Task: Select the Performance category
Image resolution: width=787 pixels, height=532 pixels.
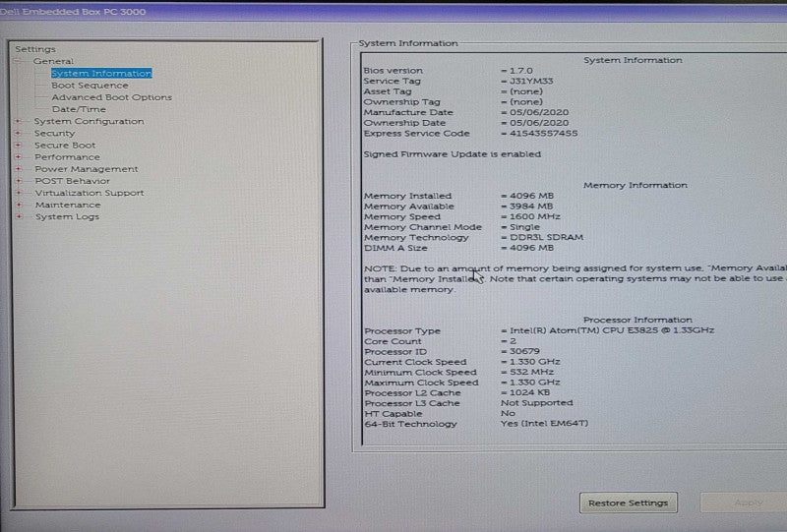Action: pyautogui.click(x=67, y=157)
